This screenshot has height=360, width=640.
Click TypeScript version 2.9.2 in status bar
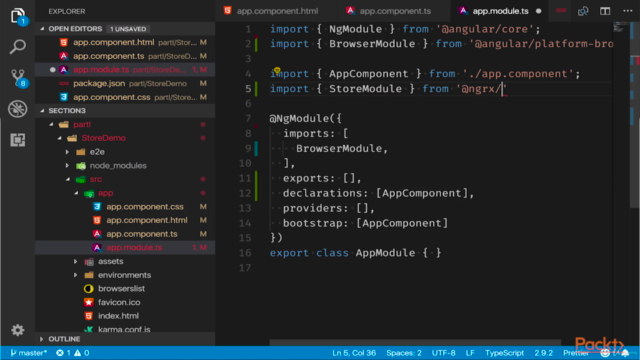(543, 353)
